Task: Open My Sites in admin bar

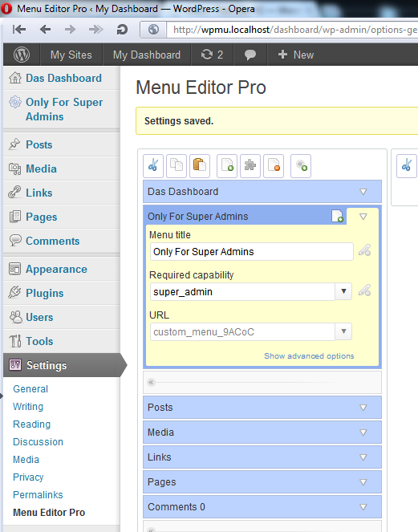Action: tap(71, 55)
